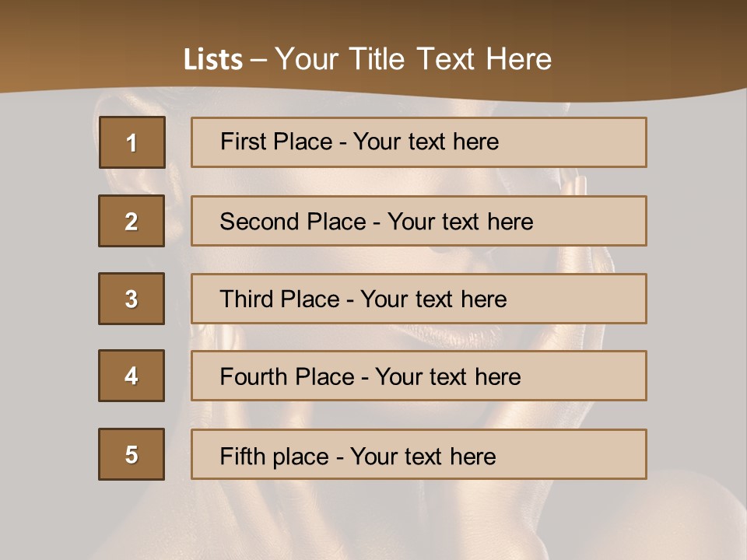Click the word "Third" in list item three
Image resolution: width=747 pixels, height=560 pixels.
pos(245,299)
